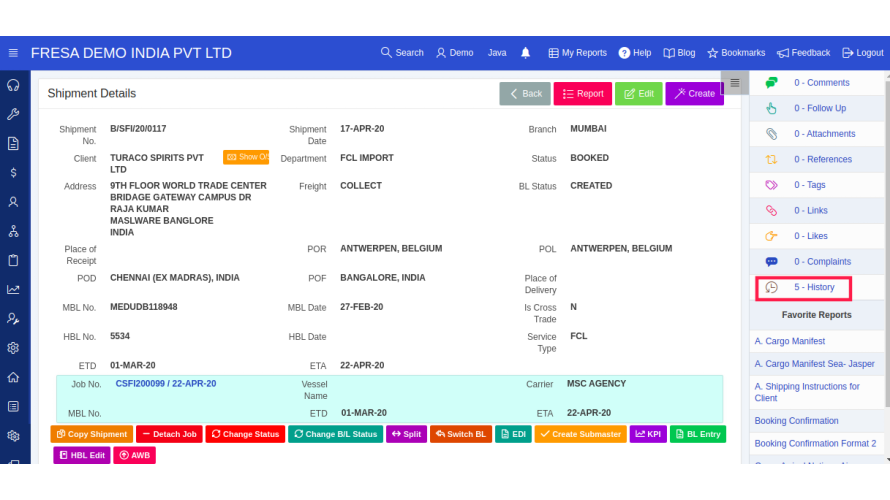Click the Create button
This screenshot has width=890, height=500.
tap(694, 94)
